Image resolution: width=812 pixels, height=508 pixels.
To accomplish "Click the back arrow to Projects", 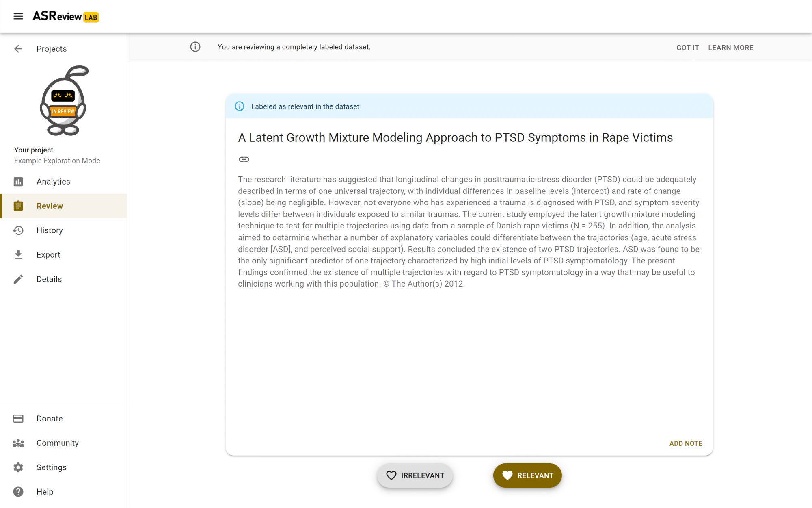I will pos(18,49).
